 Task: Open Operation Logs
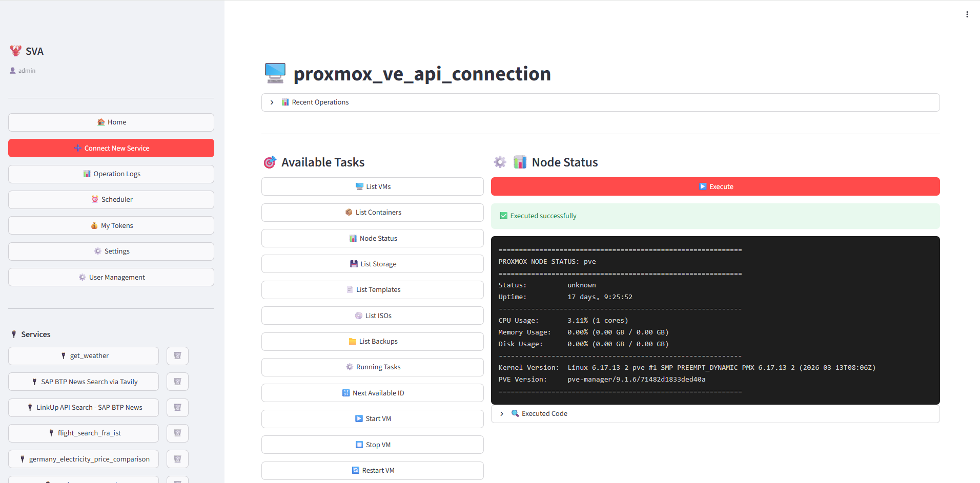(111, 174)
